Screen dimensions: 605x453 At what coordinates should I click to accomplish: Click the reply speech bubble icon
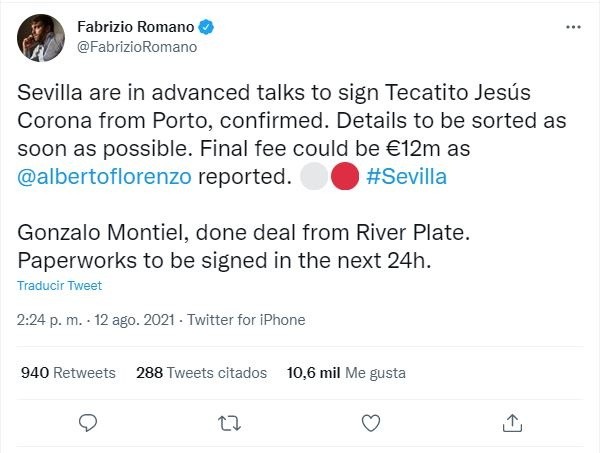(x=87, y=421)
